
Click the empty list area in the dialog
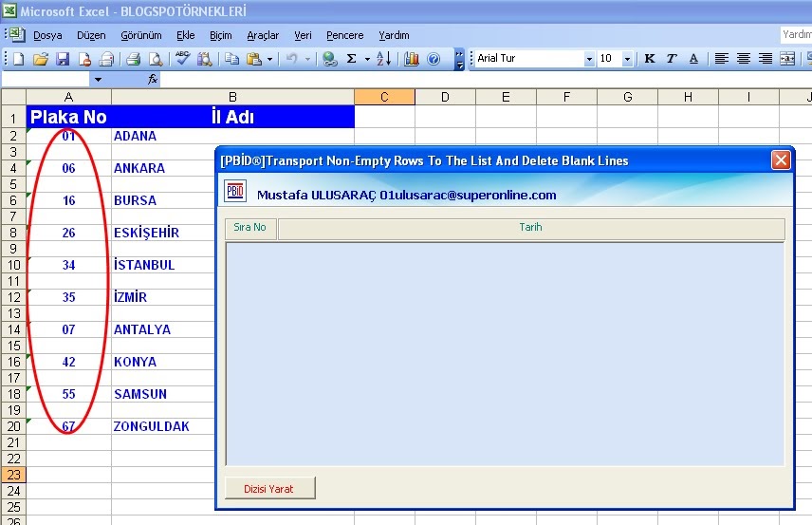click(505, 354)
